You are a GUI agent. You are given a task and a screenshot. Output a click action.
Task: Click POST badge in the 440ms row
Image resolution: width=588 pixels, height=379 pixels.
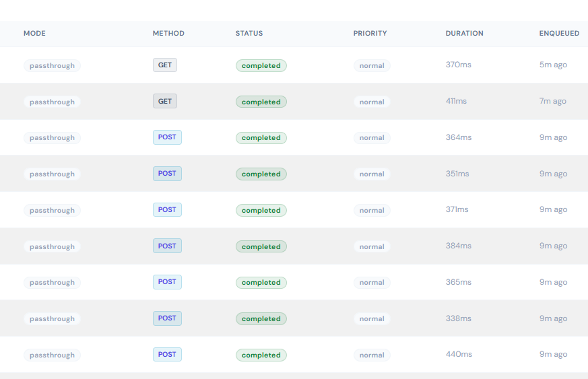click(x=167, y=354)
